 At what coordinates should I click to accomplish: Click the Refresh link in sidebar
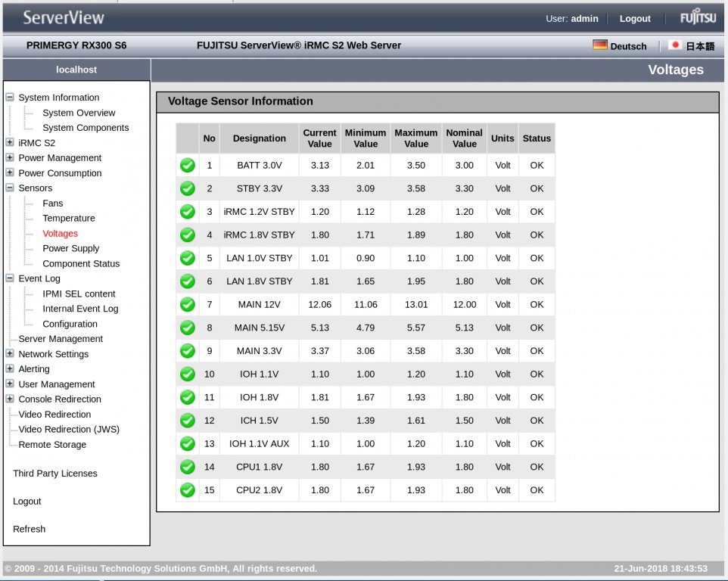pyautogui.click(x=29, y=529)
